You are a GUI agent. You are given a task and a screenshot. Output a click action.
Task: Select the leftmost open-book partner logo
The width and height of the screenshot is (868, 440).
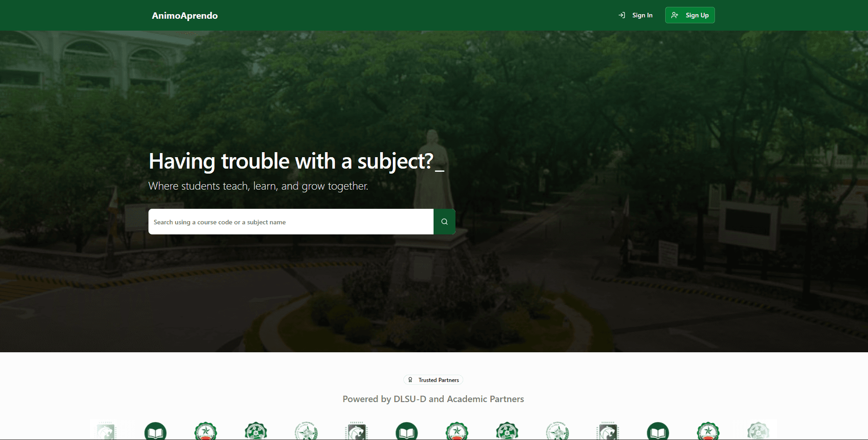pos(155,431)
